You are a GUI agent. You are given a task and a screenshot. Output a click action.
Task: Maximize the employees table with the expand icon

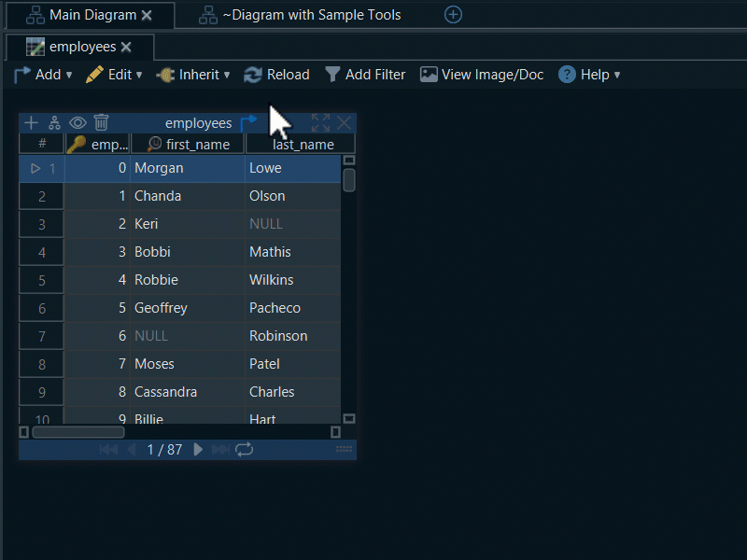click(x=320, y=123)
